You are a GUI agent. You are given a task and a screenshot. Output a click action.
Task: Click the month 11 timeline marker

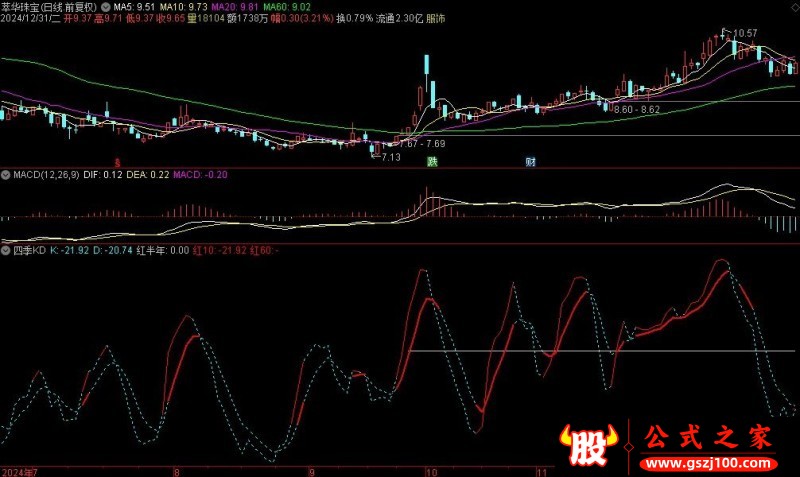[x=541, y=472]
